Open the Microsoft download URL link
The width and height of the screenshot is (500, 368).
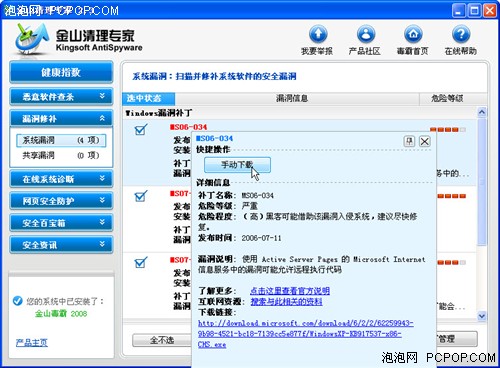click(306, 334)
